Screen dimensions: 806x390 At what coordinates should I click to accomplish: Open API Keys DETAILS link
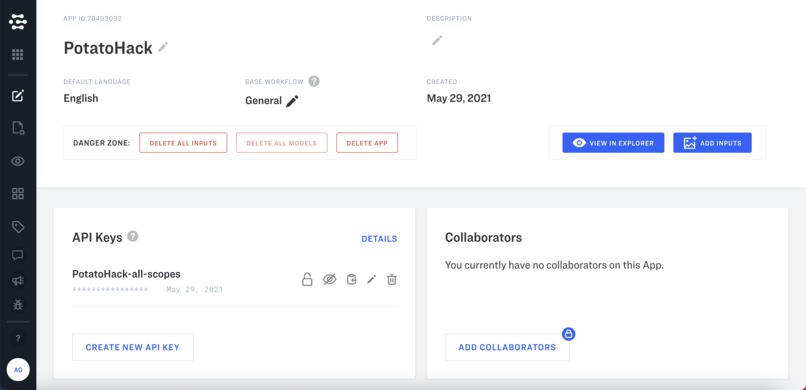coord(379,239)
